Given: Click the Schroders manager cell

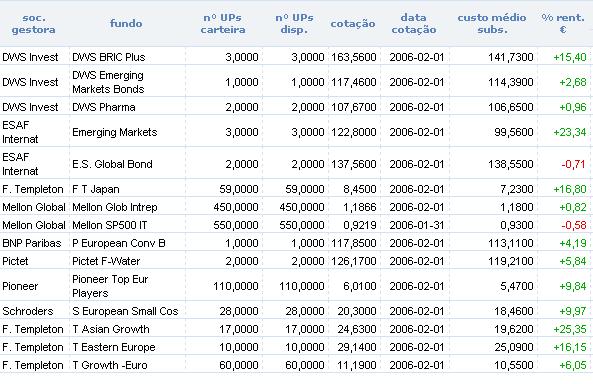Looking at the screenshot, I should click(x=28, y=311).
